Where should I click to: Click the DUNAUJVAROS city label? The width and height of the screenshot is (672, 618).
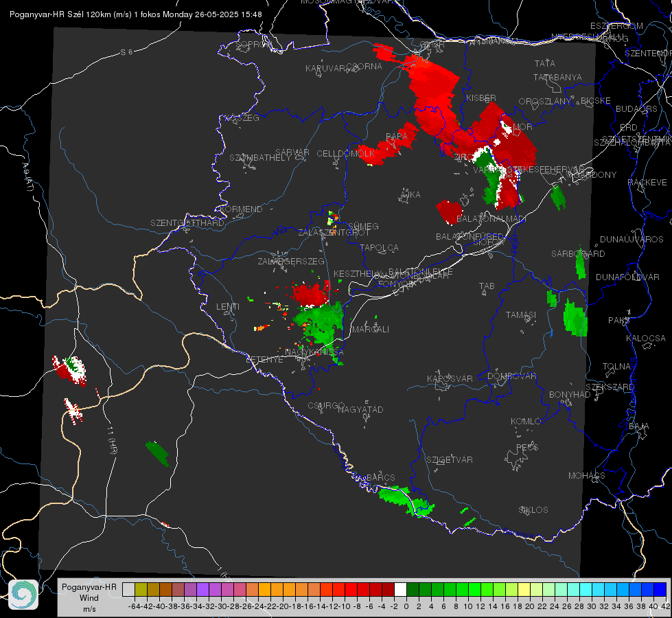click(x=632, y=240)
